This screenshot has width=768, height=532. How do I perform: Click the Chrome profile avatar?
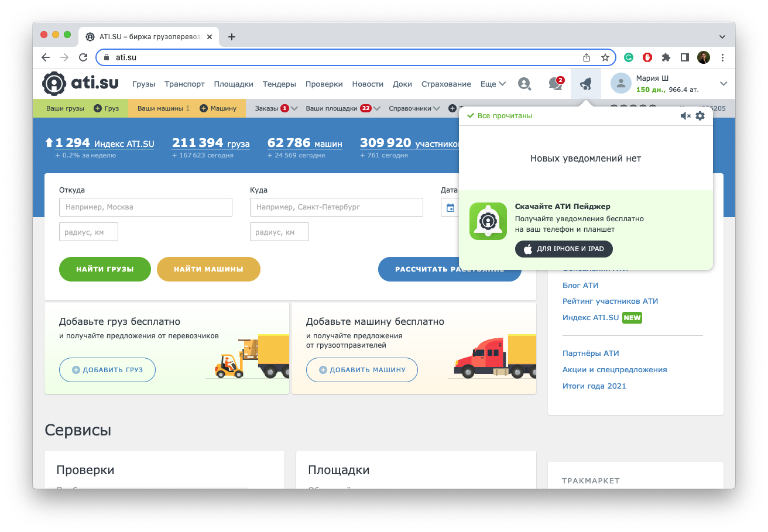(704, 57)
